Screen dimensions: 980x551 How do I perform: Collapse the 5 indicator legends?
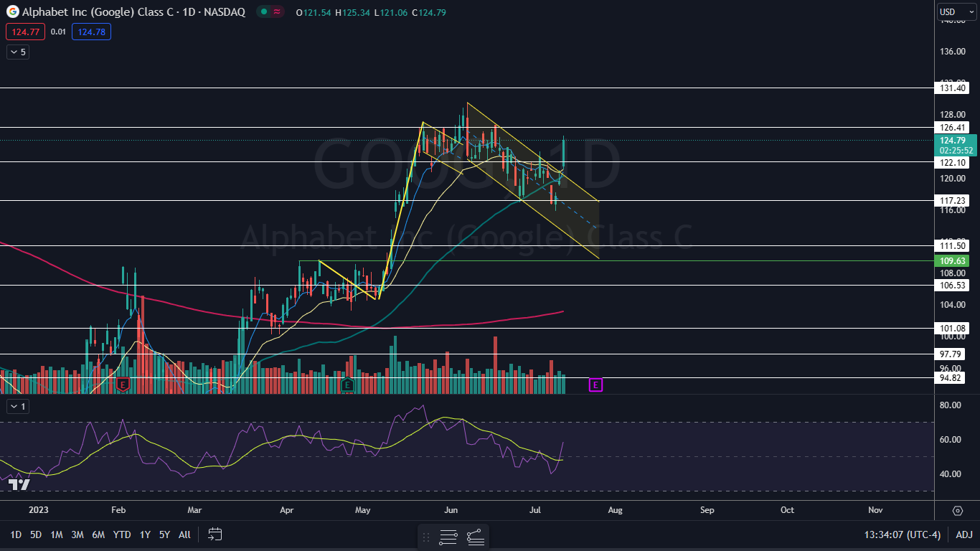point(18,52)
